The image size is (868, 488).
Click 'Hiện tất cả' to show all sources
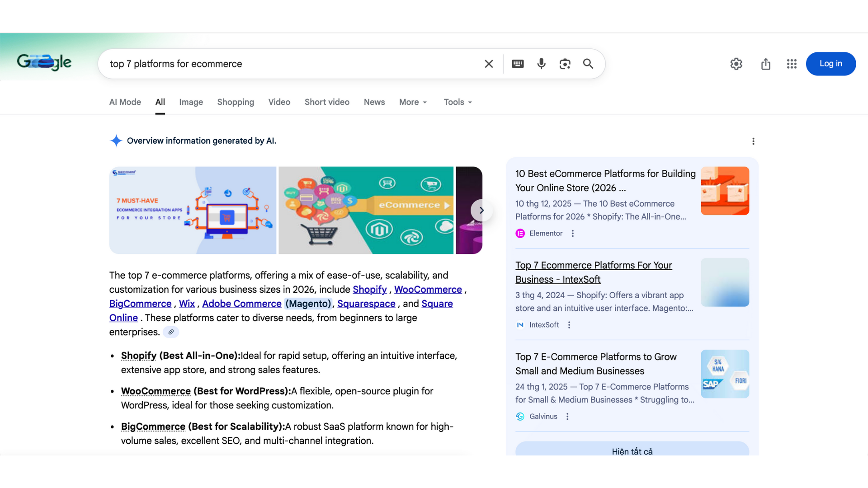(x=632, y=451)
